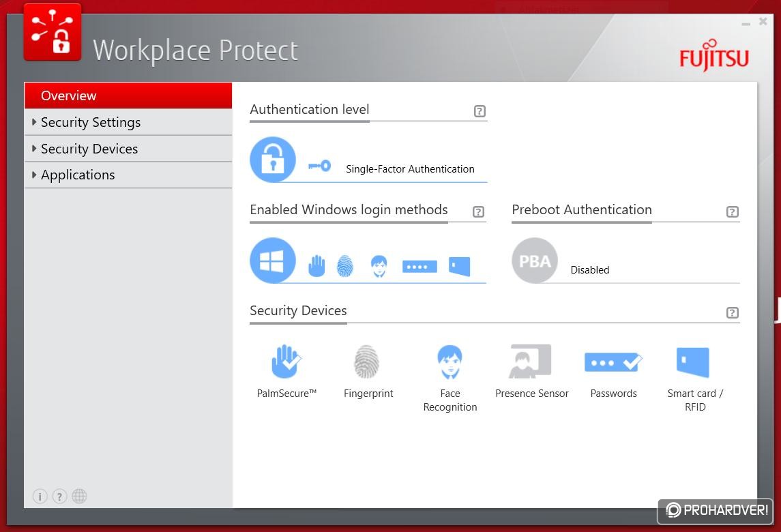The image size is (781, 532).
Task: Click the small password dots login icon
Action: point(420,267)
